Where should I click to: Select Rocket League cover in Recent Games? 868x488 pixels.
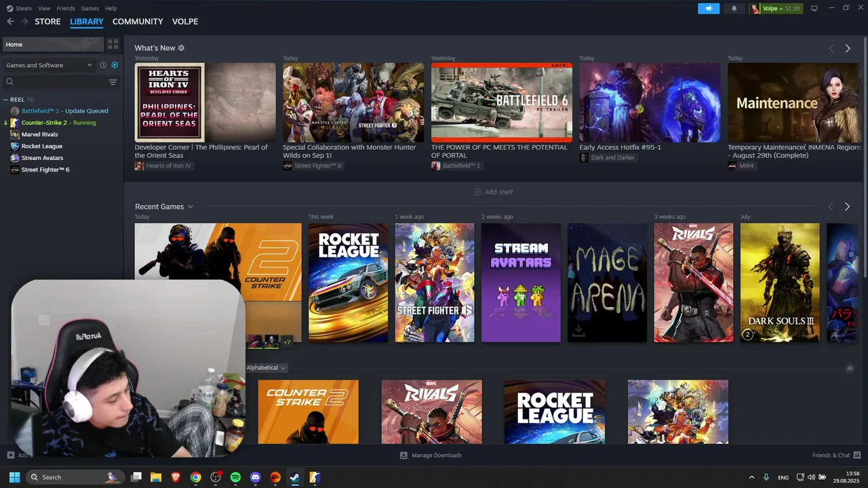(349, 283)
